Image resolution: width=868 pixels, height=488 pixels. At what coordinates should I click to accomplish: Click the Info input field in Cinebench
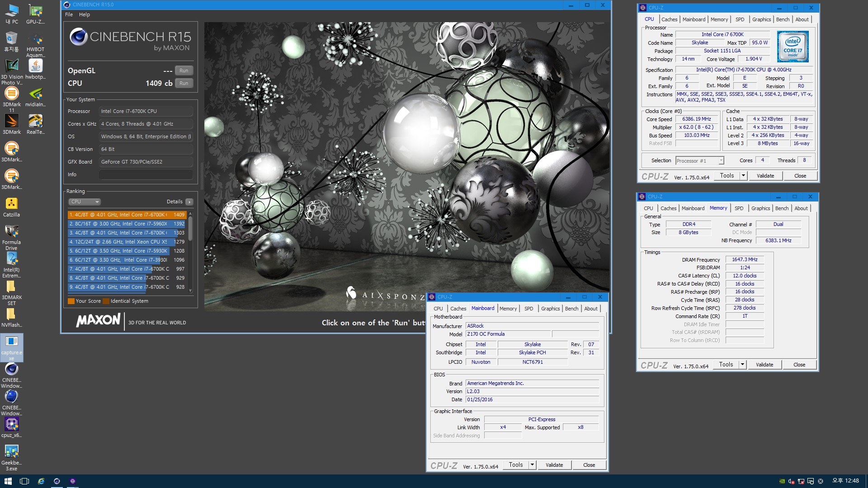tap(146, 174)
